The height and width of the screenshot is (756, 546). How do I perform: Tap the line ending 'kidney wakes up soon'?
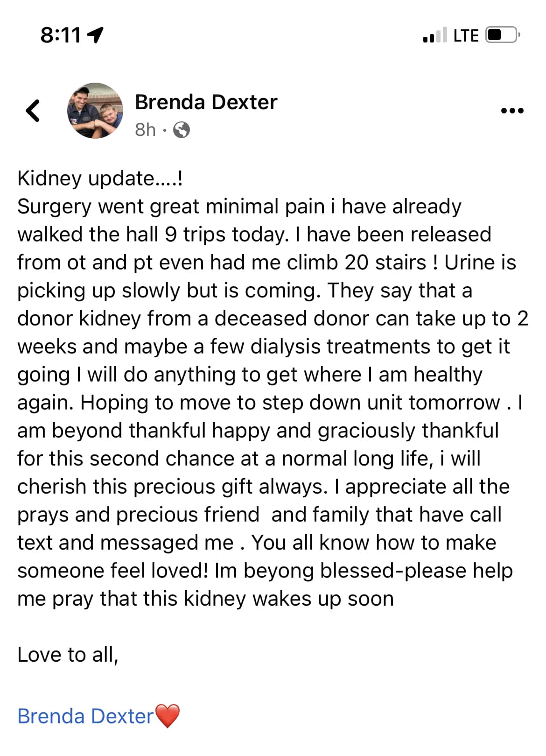[205, 599]
